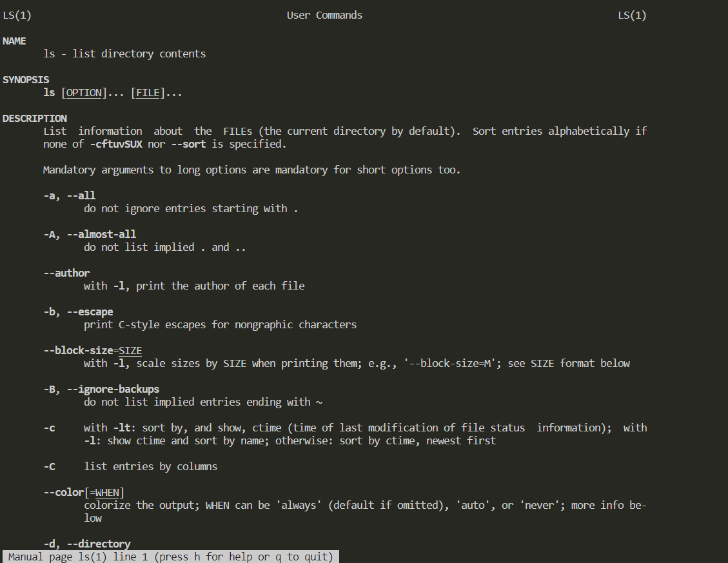Viewport: 728px width, 563px height.
Task: Click underlined WHEN in --color option
Action: click(107, 493)
